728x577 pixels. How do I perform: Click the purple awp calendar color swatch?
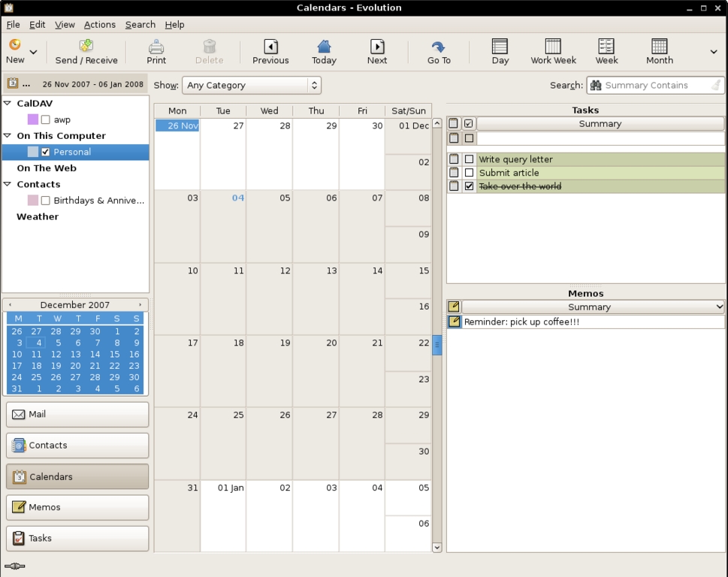coord(33,119)
